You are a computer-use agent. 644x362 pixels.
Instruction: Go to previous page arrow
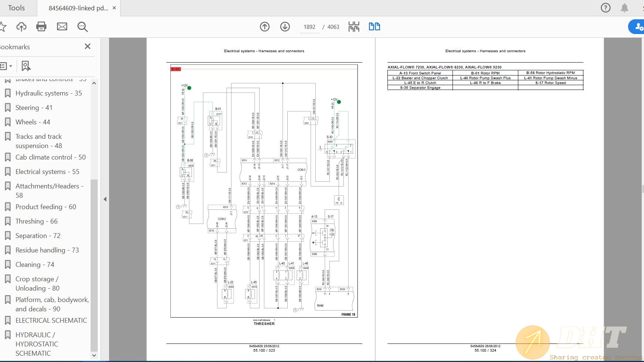[265, 27]
